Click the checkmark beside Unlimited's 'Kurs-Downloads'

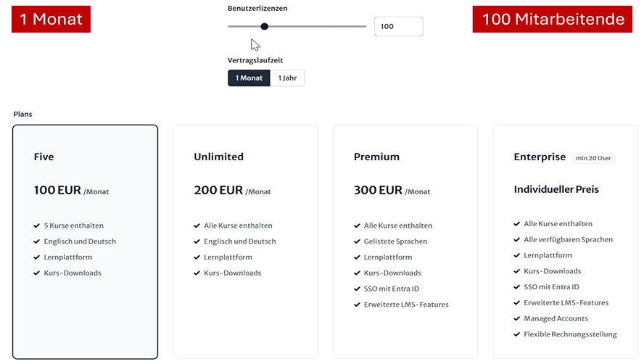pyautogui.click(x=197, y=273)
